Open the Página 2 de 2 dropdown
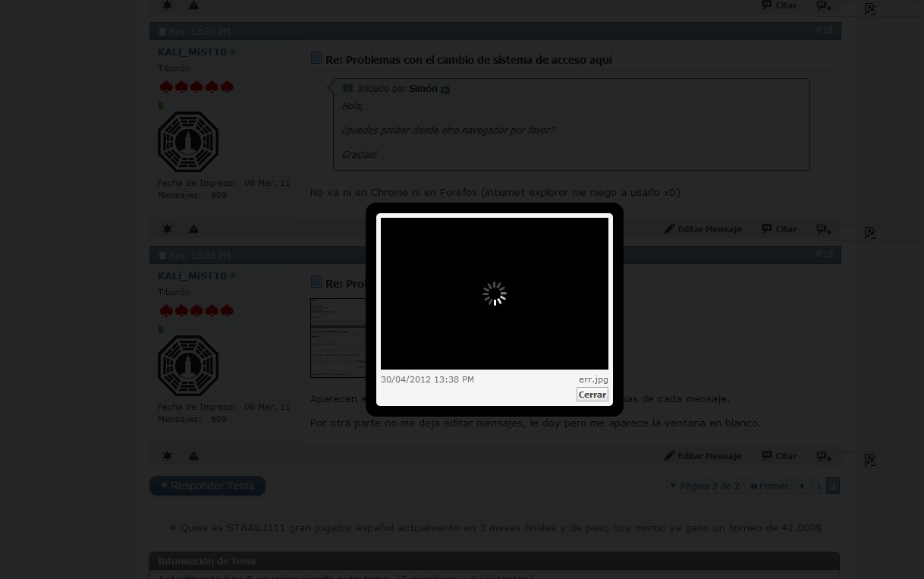The width and height of the screenshot is (924, 579). tap(704, 486)
